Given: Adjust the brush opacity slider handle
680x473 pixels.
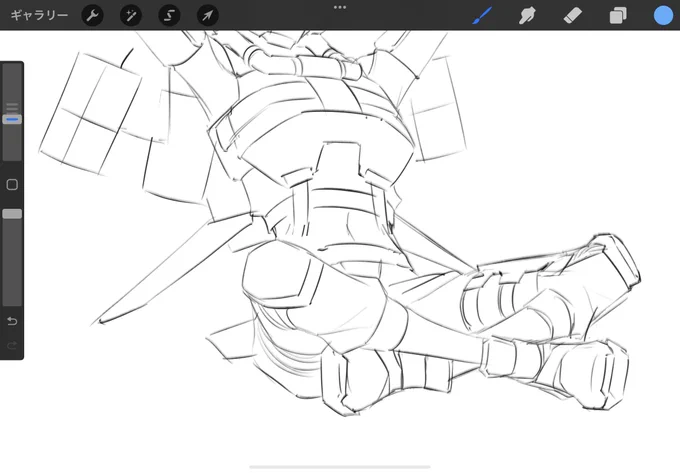Looking at the screenshot, I should [12, 214].
